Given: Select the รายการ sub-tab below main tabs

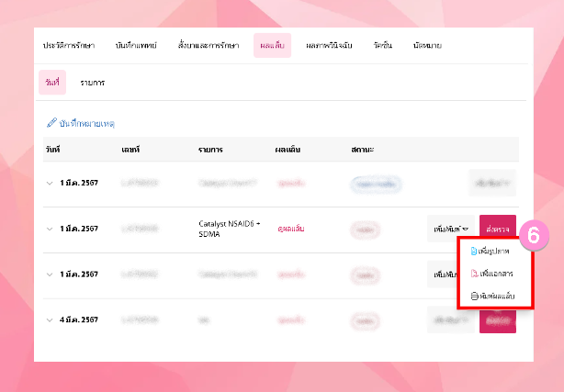Looking at the screenshot, I should pos(93,83).
